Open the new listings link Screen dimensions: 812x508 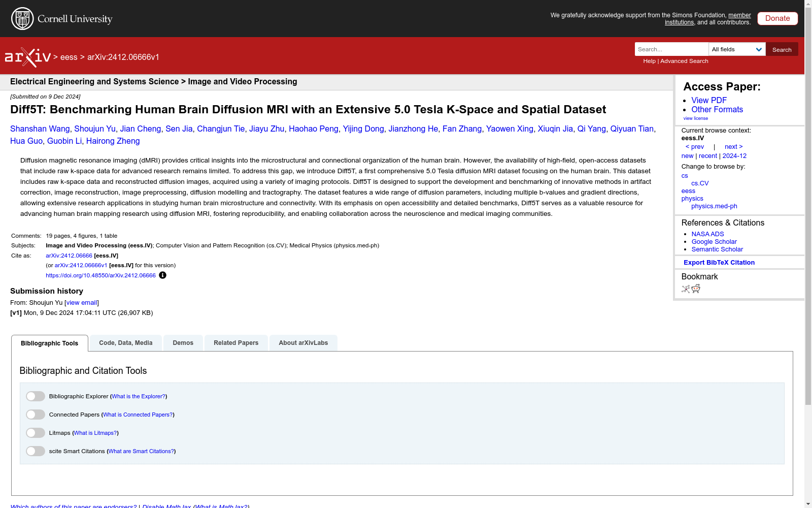[687, 156]
